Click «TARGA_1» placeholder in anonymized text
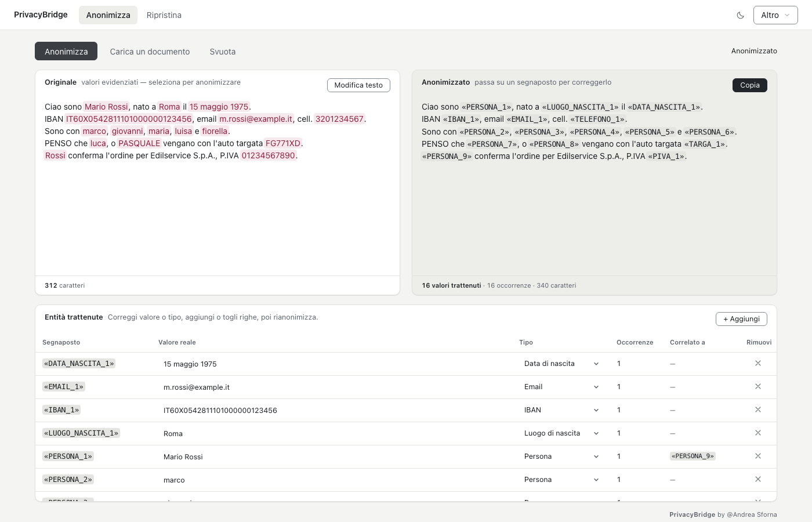This screenshot has height=522, width=812. [x=705, y=144]
